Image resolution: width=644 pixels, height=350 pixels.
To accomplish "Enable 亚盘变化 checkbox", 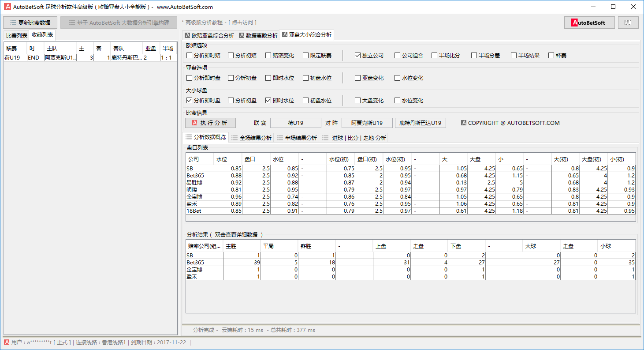I will (369, 78).
